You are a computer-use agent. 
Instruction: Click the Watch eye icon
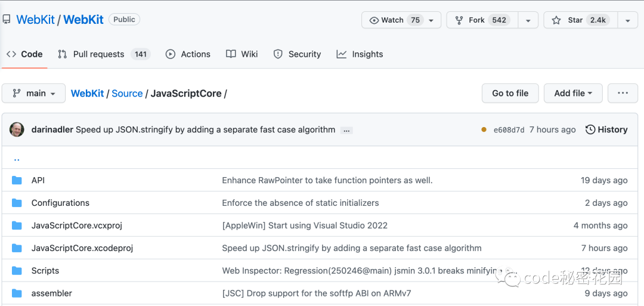pyautogui.click(x=374, y=20)
